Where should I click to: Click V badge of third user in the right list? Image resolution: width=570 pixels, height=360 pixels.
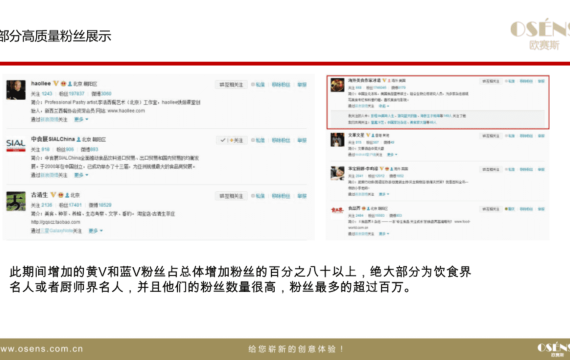[x=381, y=169]
